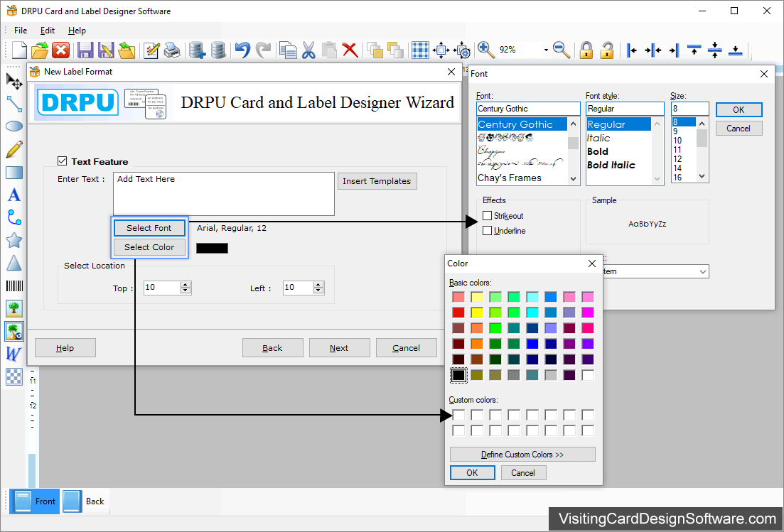Click the black text color preview swatch

click(x=212, y=249)
